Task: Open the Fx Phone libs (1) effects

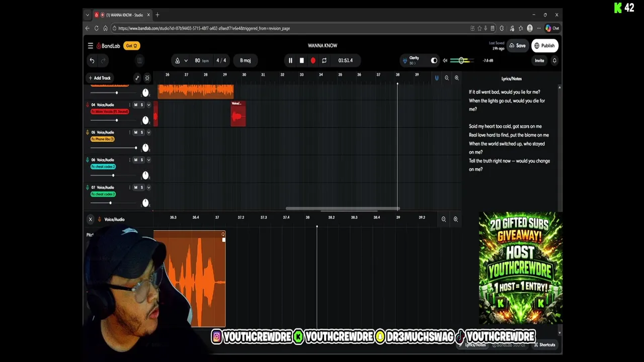Action: click(103, 139)
